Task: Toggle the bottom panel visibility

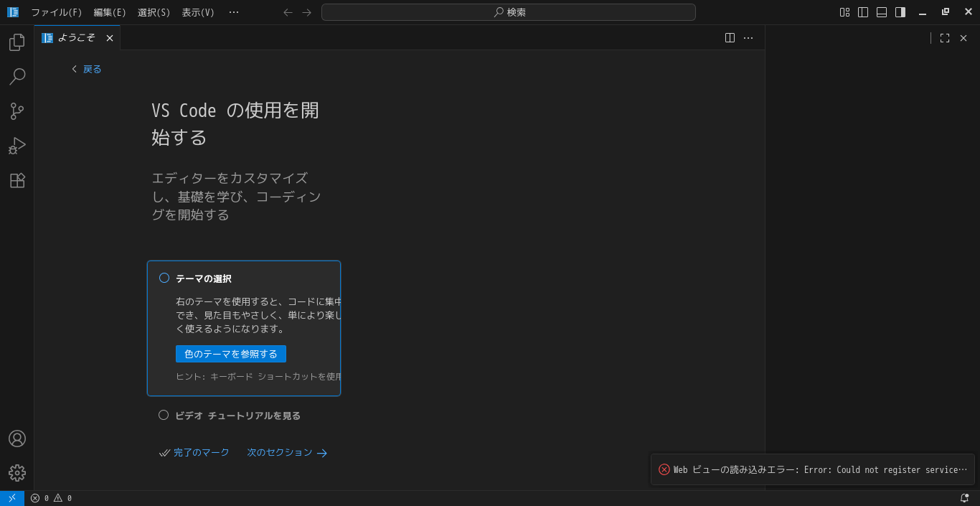Action: (x=882, y=12)
